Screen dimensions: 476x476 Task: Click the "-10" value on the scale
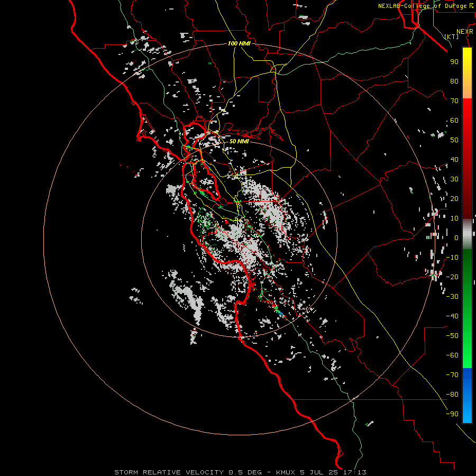click(x=452, y=258)
